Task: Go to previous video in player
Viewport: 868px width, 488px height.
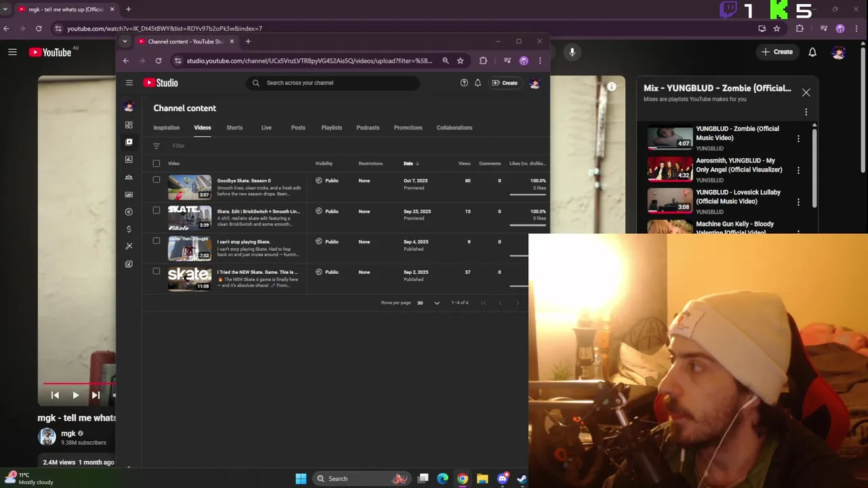Action: (55, 395)
